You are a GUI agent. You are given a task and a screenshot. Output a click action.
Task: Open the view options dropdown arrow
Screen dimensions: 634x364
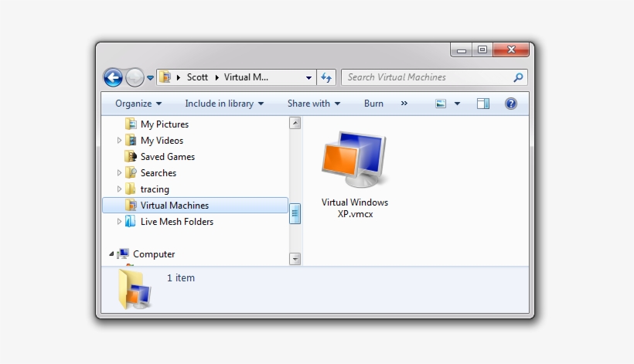click(x=457, y=104)
